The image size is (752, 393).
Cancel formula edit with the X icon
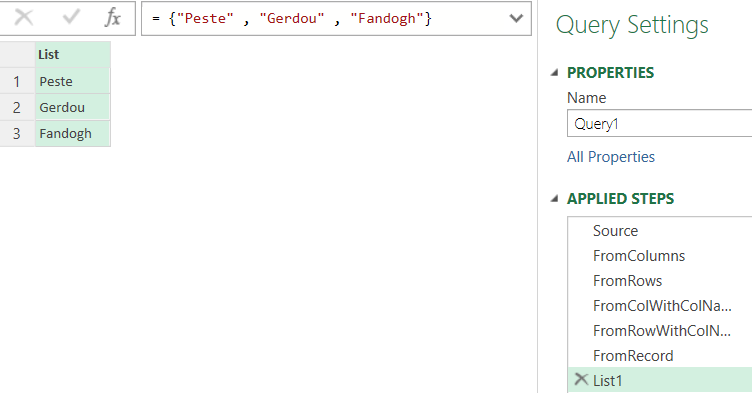(24, 18)
